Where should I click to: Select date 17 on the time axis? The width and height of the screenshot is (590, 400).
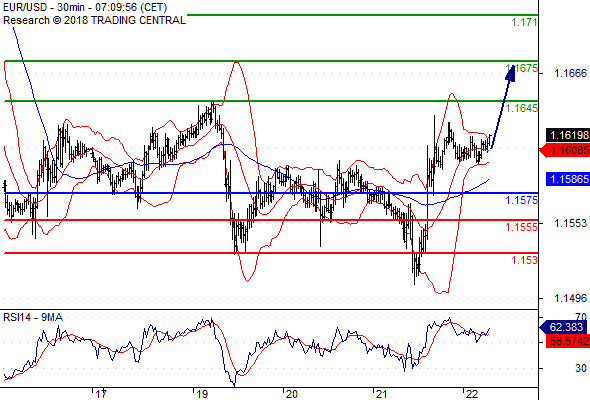[x=101, y=394]
